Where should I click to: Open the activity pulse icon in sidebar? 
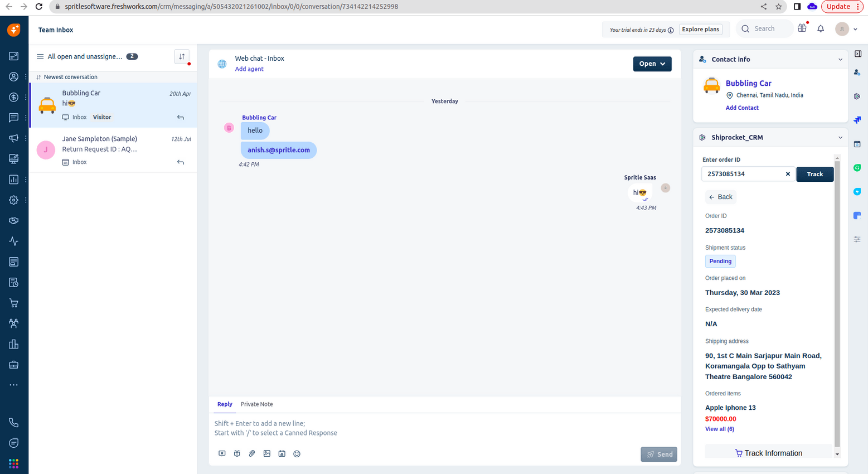(x=14, y=241)
